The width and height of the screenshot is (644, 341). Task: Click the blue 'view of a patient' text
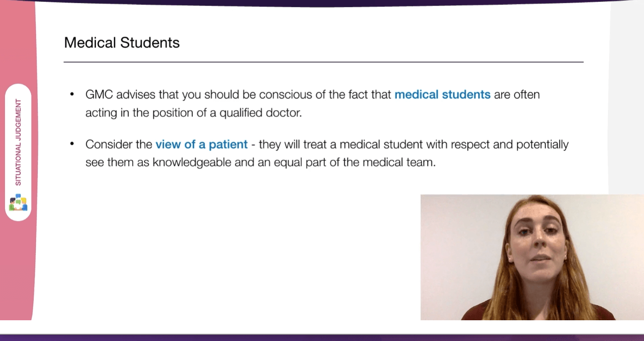click(x=201, y=144)
